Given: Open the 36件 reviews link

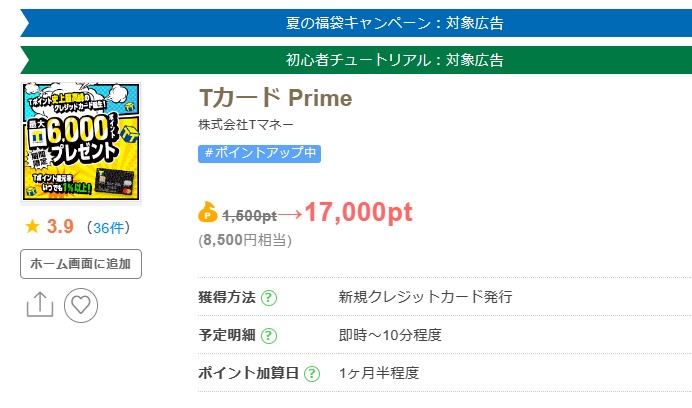Looking at the screenshot, I should coord(109,228).
